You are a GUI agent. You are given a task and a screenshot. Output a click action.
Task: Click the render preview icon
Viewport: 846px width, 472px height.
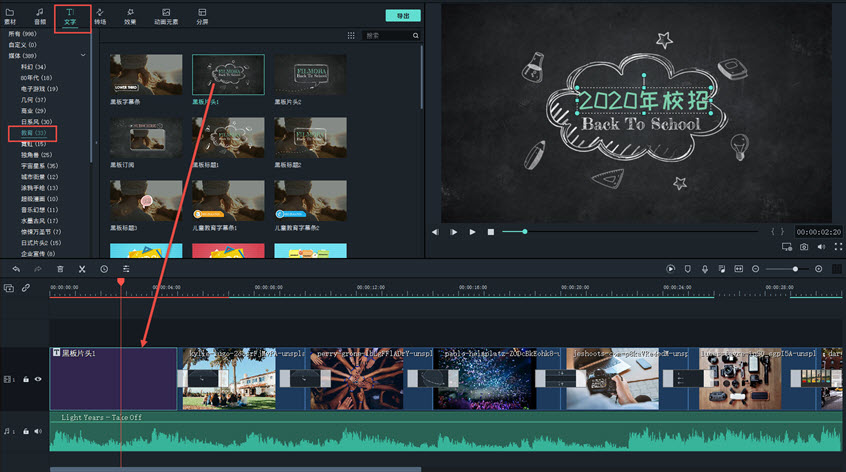click(671, 269)
